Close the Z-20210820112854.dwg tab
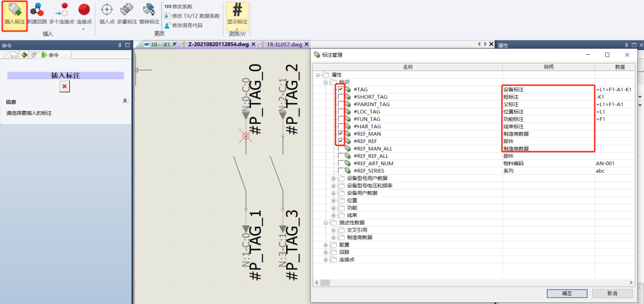Screen dimensions: 644x304 click(x=253, y=44)
